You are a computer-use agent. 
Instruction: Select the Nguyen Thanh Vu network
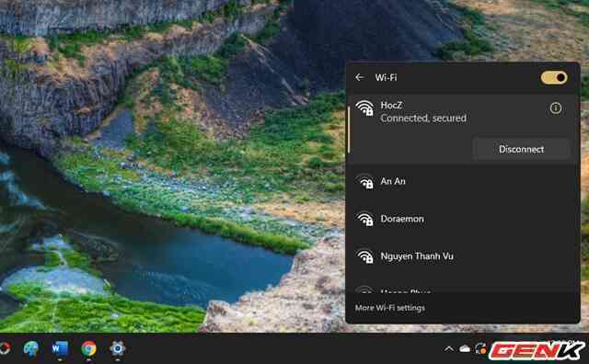463,256
